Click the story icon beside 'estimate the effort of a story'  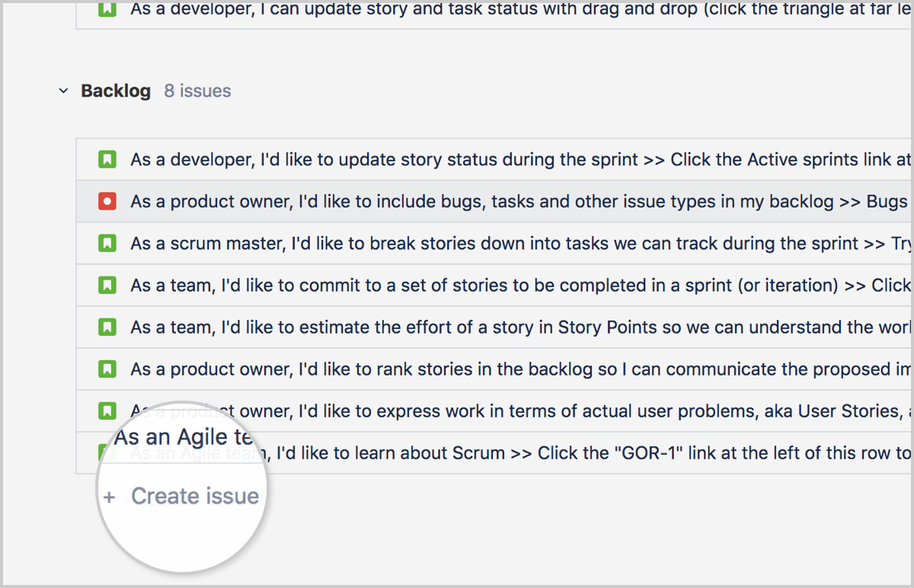click(107, 327)
